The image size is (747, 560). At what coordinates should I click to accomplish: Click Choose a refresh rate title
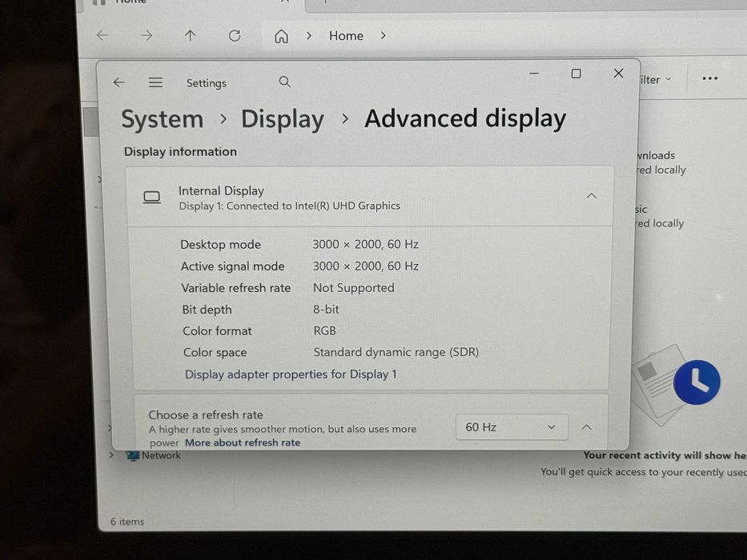pyautogui.click(x=206, y=414)
